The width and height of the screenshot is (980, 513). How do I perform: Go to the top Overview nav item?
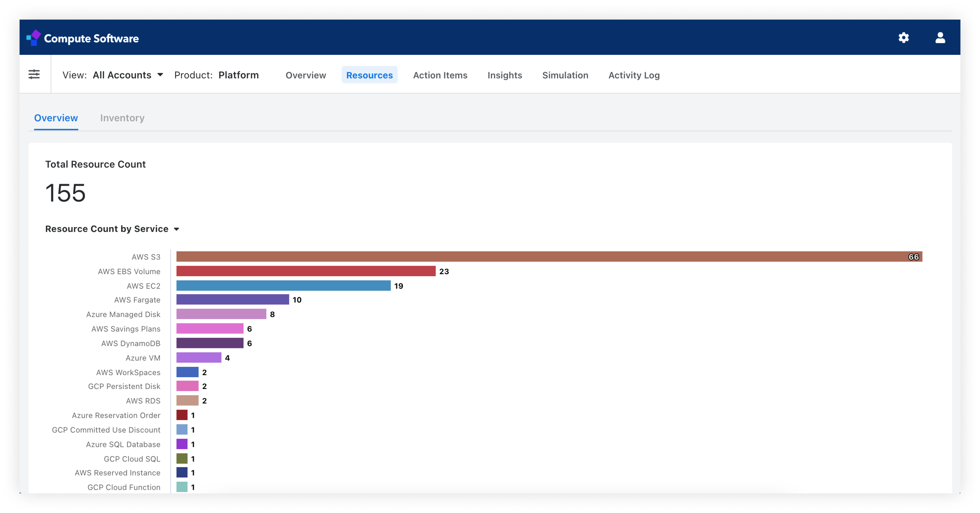306,75
